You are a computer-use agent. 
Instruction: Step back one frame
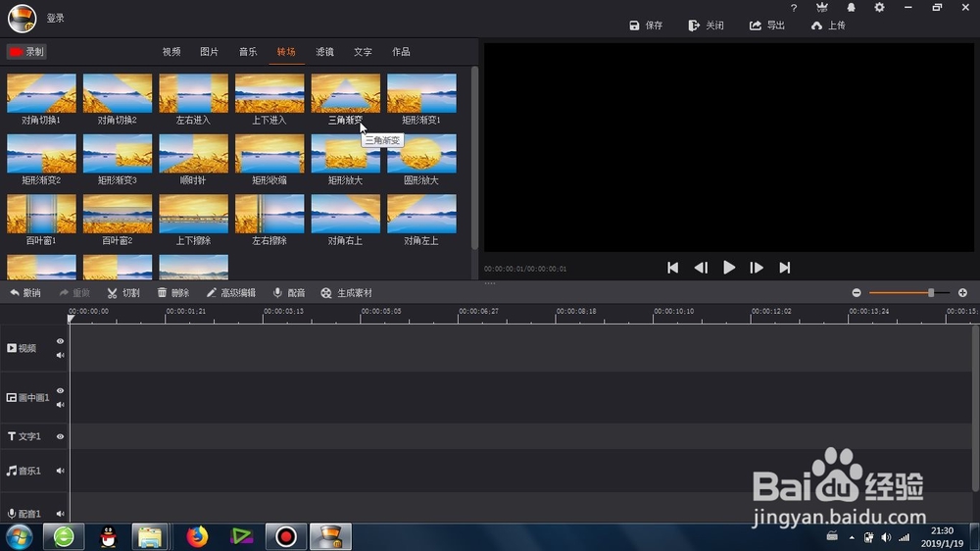pyautogui.click(x=701, y=268)
